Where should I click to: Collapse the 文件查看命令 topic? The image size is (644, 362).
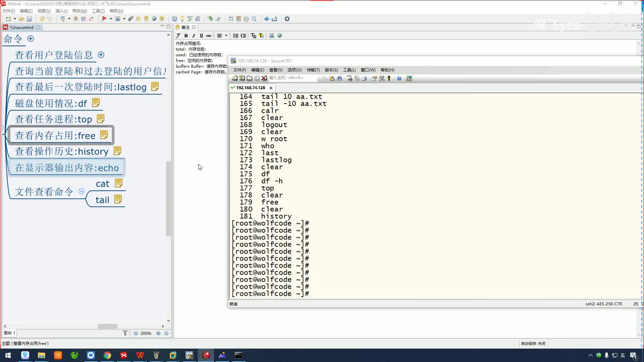point(82,192)
